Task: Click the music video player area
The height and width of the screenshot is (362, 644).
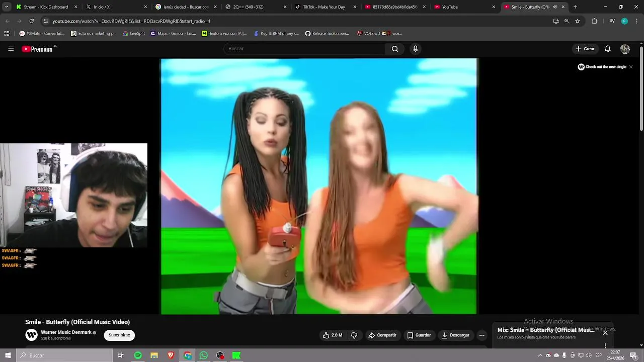Action: [x=318, y=186]
